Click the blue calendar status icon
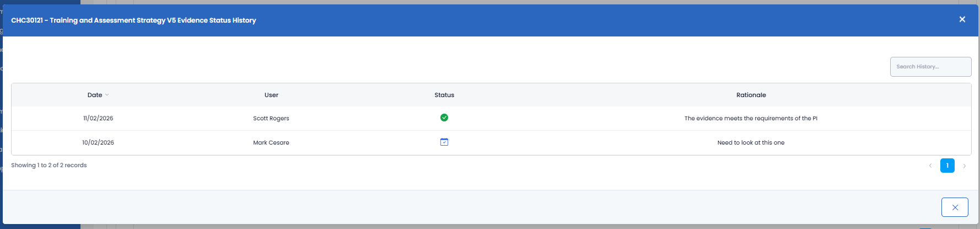Screen dimensions: 980x229 (444, 142)
